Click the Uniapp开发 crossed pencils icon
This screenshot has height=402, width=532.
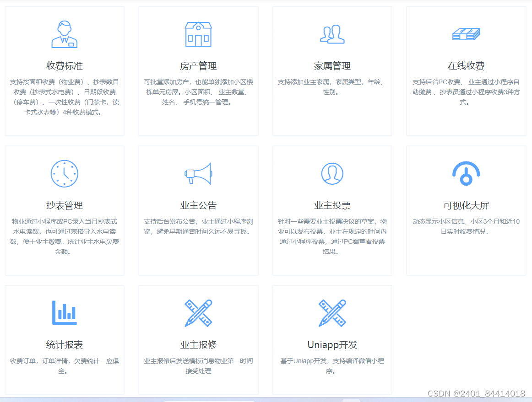click(x=332, y=313)
